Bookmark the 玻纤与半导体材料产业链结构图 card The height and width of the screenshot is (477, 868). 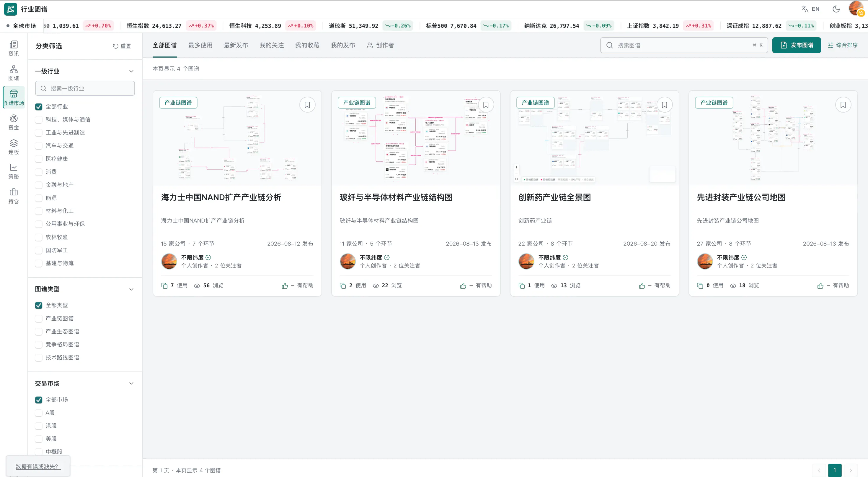(486, 105)
